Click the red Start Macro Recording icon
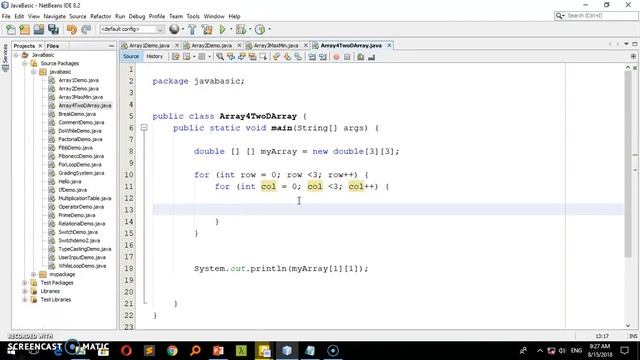This screenshot has width=640, height=360. pyautogui.click(x=336, y=57)
